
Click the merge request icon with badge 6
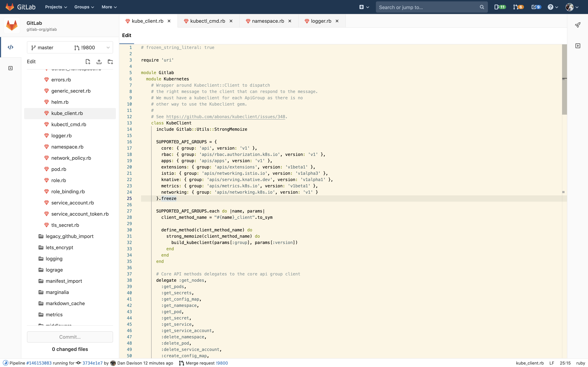[x=517, y=7]
